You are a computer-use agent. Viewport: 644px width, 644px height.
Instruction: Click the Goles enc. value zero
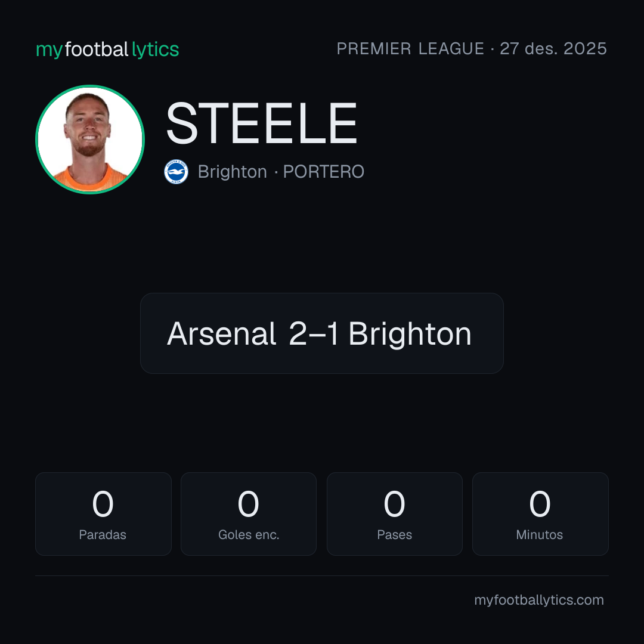249,504
